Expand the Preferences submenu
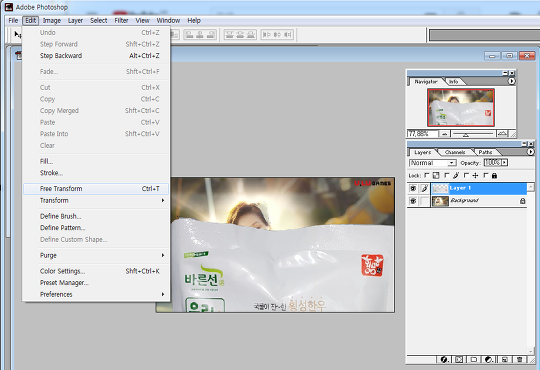 click(96, 294)
